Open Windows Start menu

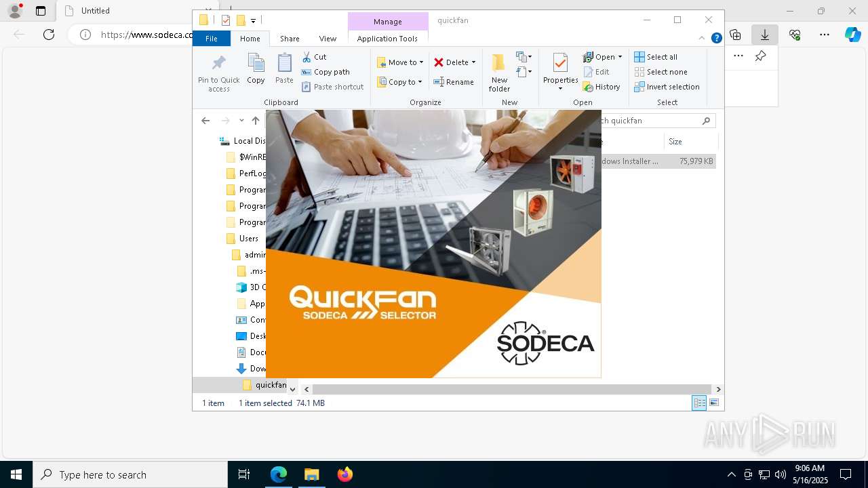[16, 474]
